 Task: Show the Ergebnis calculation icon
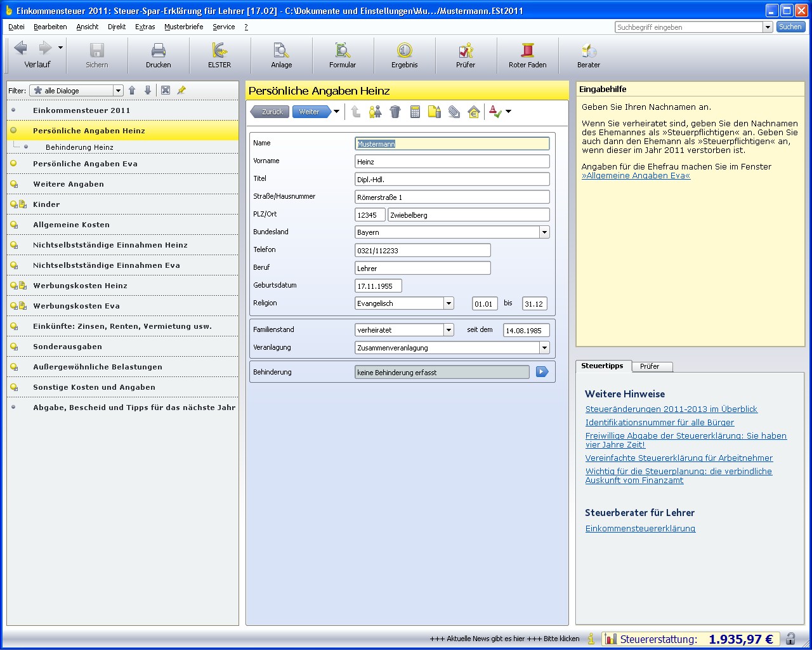tap(404, 50)
